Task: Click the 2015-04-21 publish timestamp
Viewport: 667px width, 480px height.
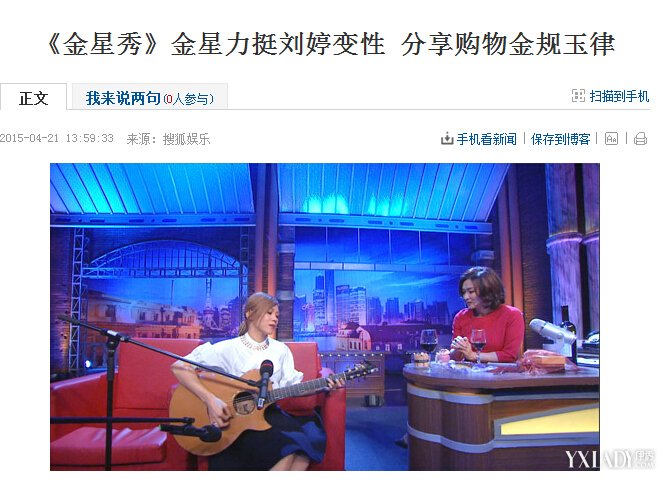Action: (x=57, y=138)
